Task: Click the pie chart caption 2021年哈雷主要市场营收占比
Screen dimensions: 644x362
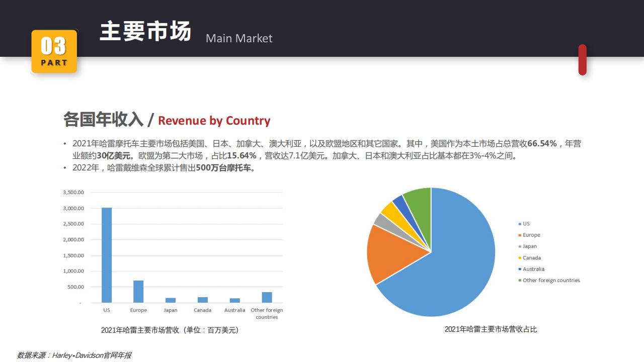Action: [491, 329]
